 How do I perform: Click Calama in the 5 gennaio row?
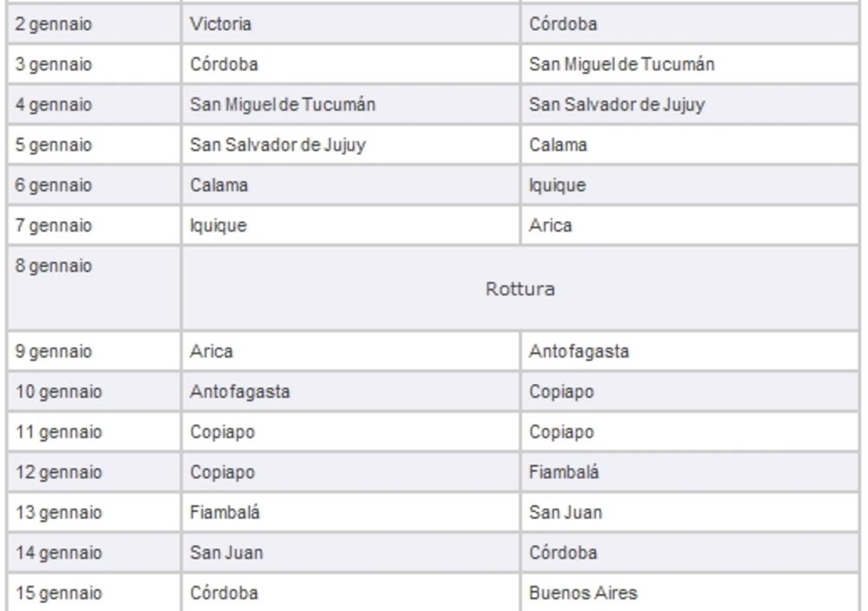[x=558, y=145]
